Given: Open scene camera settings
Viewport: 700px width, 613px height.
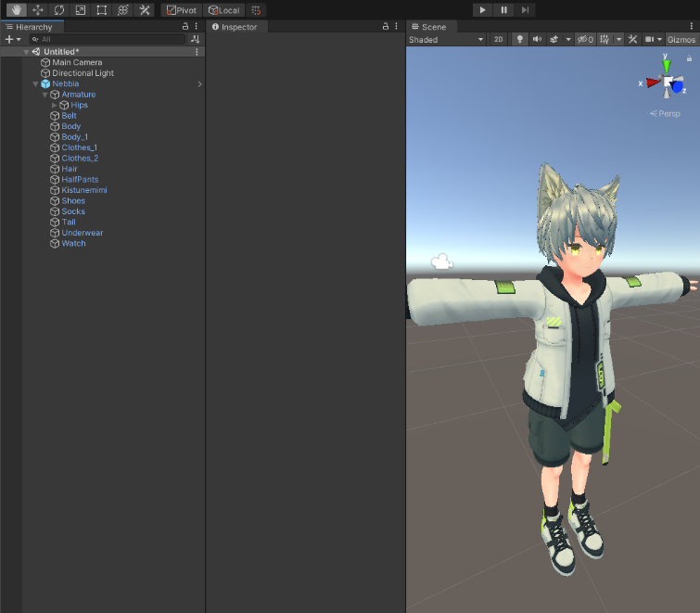Looking at the screenshot, I should [653, 40].
